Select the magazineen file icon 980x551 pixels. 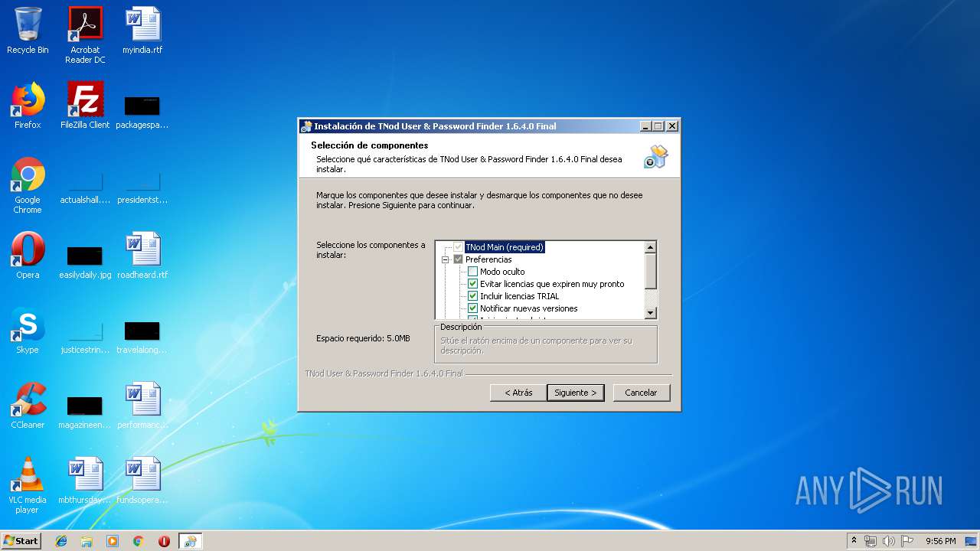[x=85, y=412]
